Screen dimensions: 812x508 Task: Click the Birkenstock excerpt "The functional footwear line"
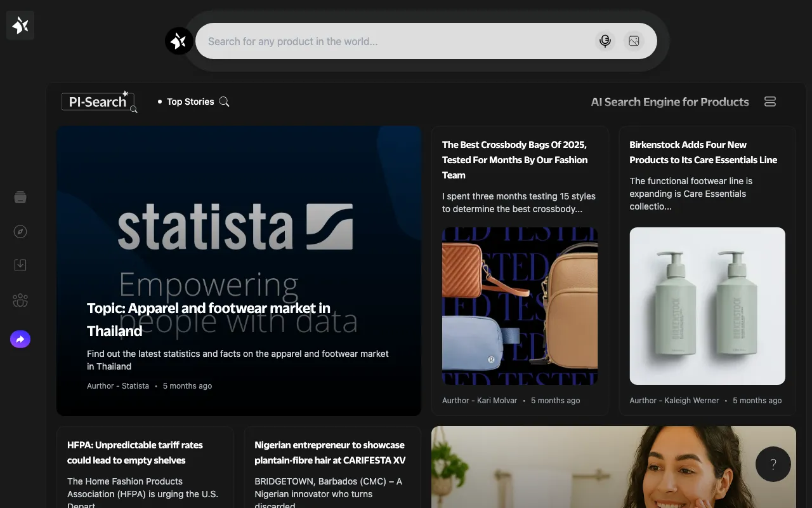[x=691, y=194]
